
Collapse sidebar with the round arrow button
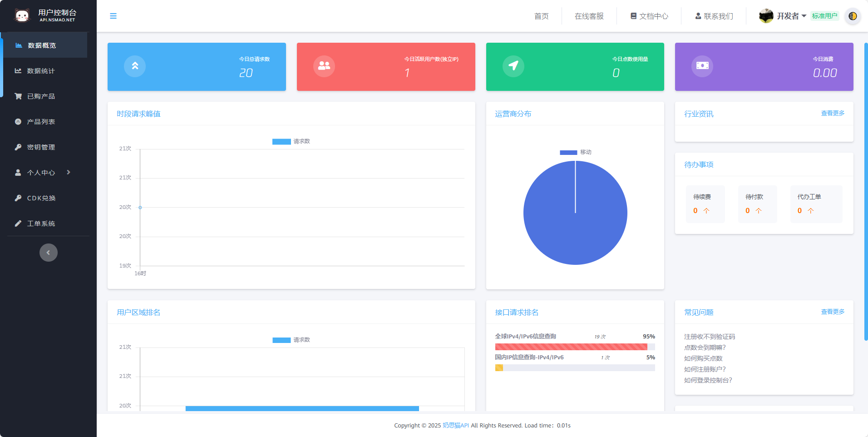pyautogui.click(x=49, y=253)
